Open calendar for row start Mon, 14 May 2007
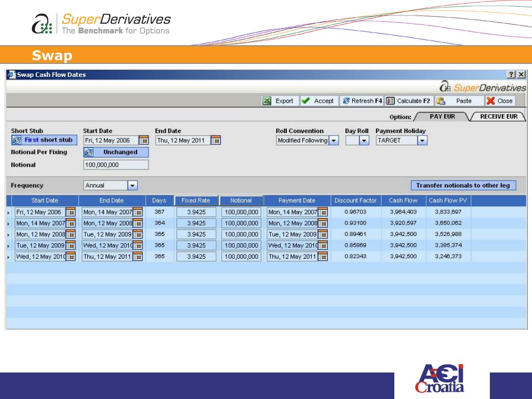This screenshot has width=532, height=399. (x=71, y=223)
